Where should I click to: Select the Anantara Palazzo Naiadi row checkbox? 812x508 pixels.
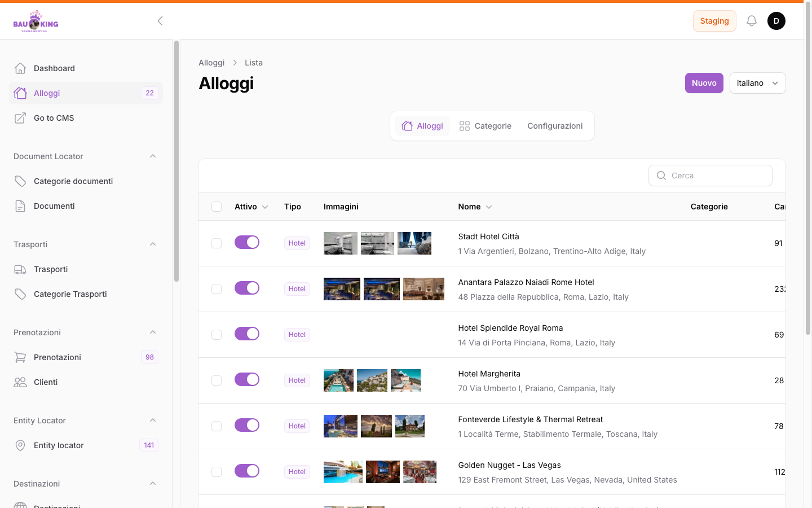tap(217, 289)
